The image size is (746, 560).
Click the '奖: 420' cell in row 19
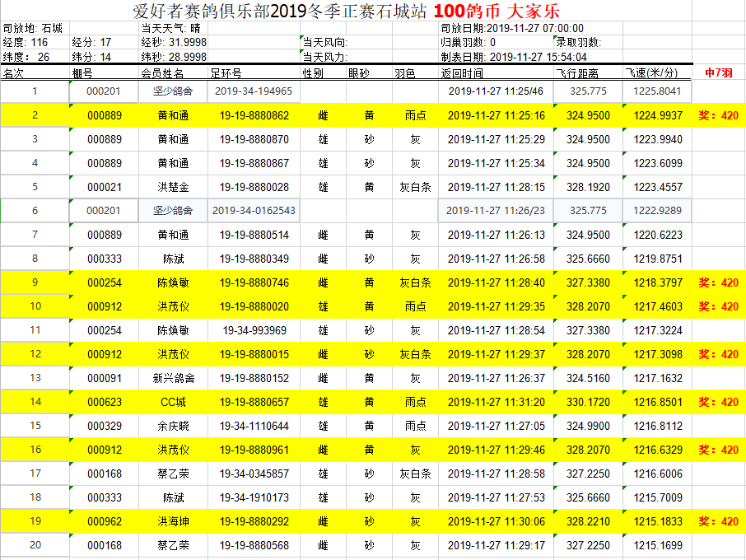pos(718,521)
